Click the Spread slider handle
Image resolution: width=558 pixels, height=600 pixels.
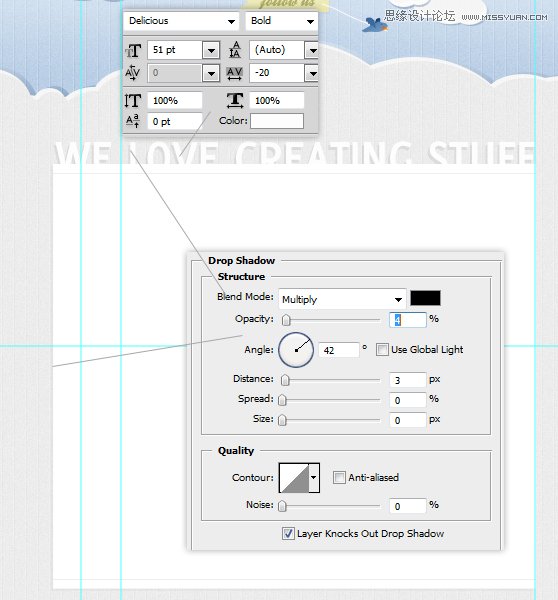click(282, 400)
